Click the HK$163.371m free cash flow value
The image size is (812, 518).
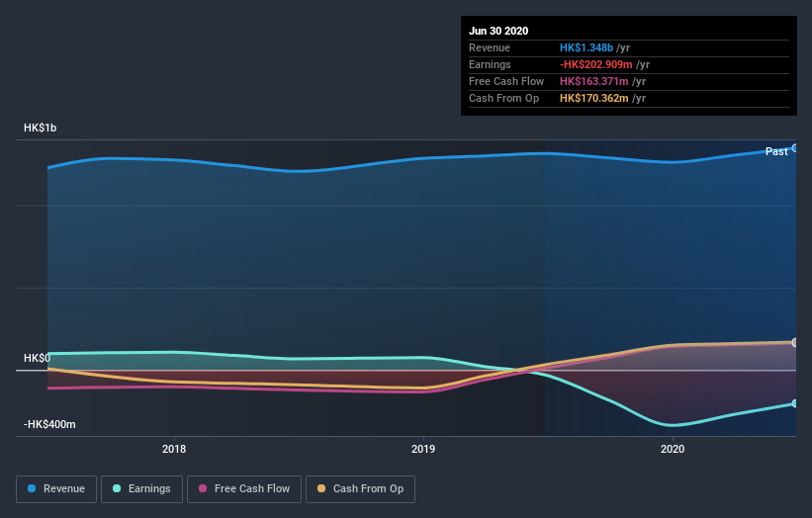click(x=594, y=81)
